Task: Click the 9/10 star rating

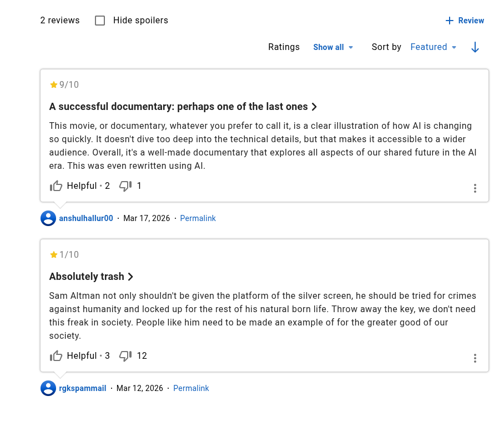Action: tap(64, 84)
